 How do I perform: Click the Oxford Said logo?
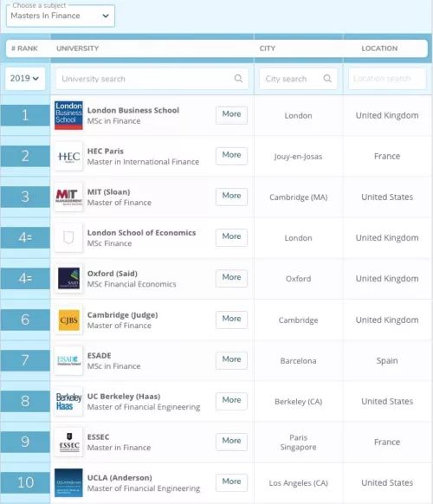[68, 279]
